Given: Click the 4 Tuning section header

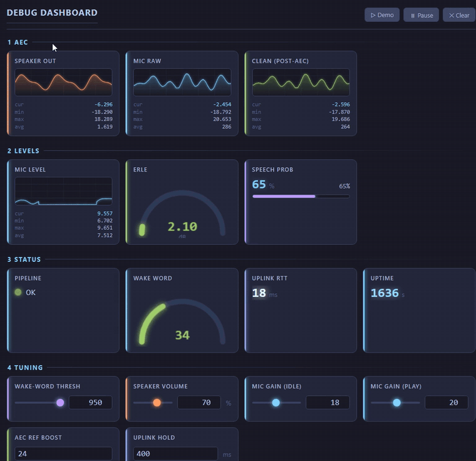Looking at the screenshot, I should [25, 368].
